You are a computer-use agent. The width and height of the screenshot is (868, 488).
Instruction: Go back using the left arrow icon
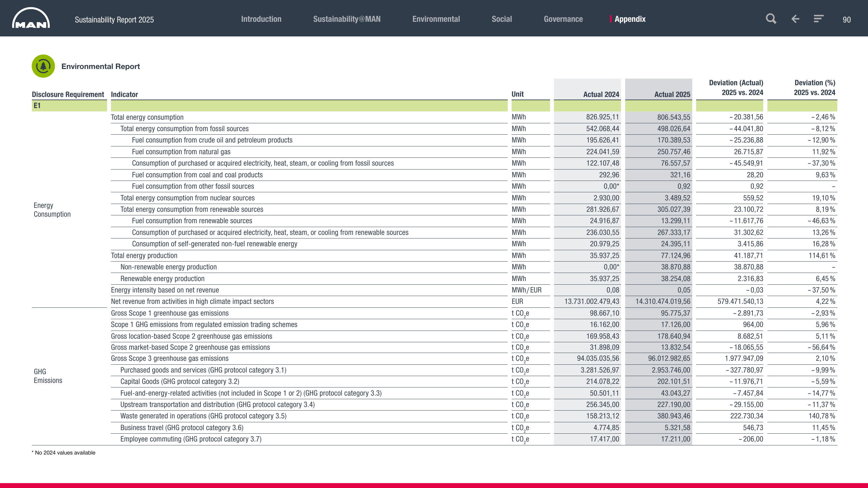pos(795,19)
